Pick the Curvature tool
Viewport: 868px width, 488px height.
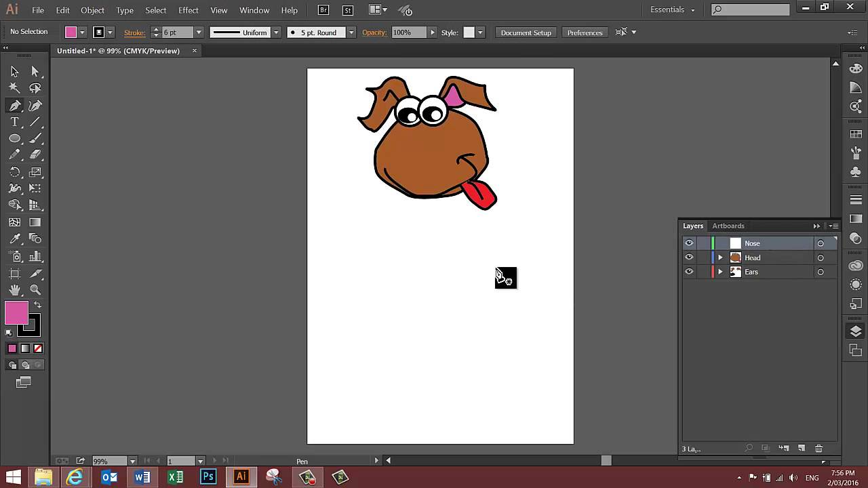pyautogui.click(x=35, y=105)
